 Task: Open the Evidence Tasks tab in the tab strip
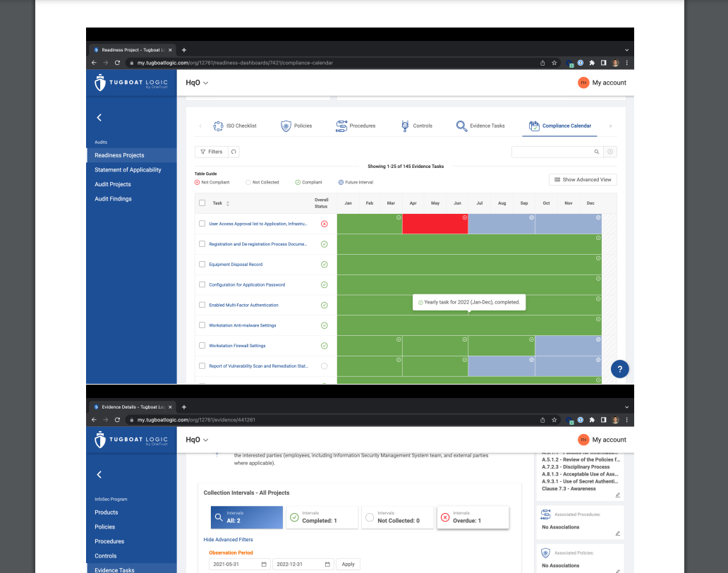coord(480,126)
